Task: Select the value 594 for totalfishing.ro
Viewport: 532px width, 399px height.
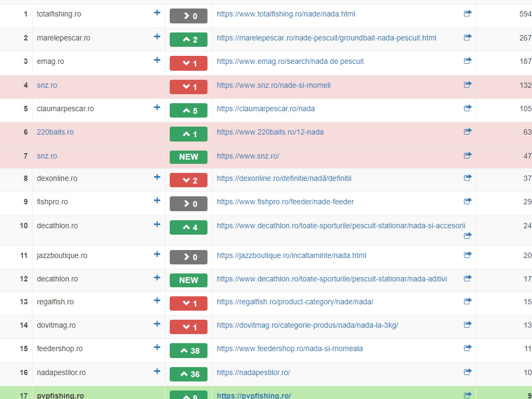Action: click(x=525, y=14)
